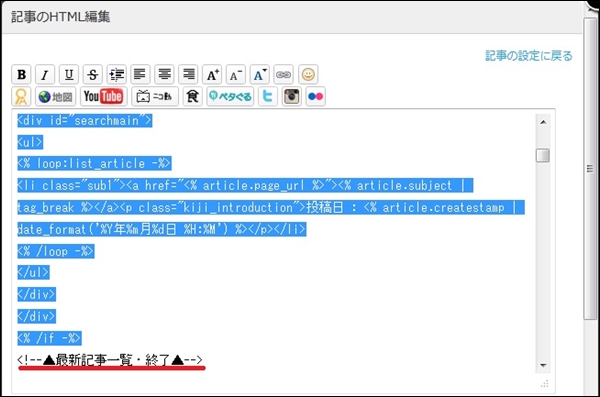Apply italic formatting
The height and width of the screenshot is (397, 600).
[45, 74]
